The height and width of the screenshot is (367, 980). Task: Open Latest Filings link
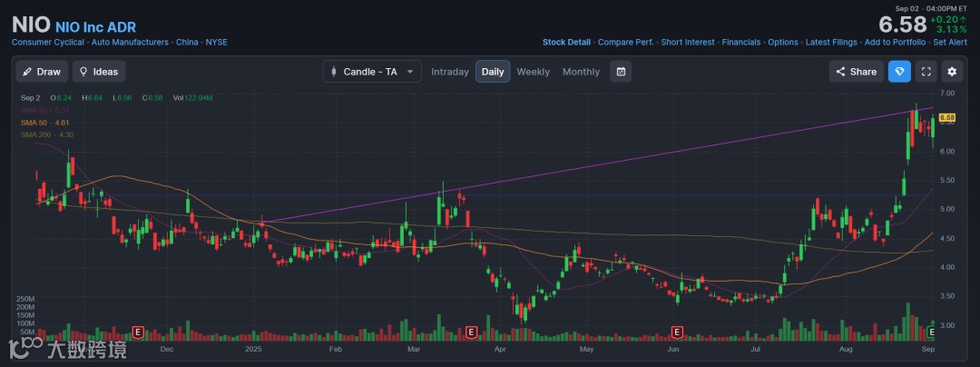[x=831, y=43]
